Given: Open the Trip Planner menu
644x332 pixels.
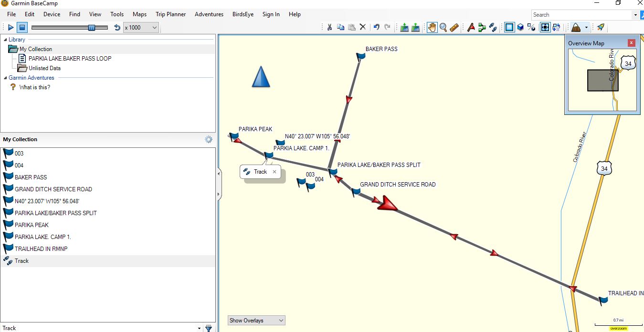Looking at the screenshot, I should (170, 14).
